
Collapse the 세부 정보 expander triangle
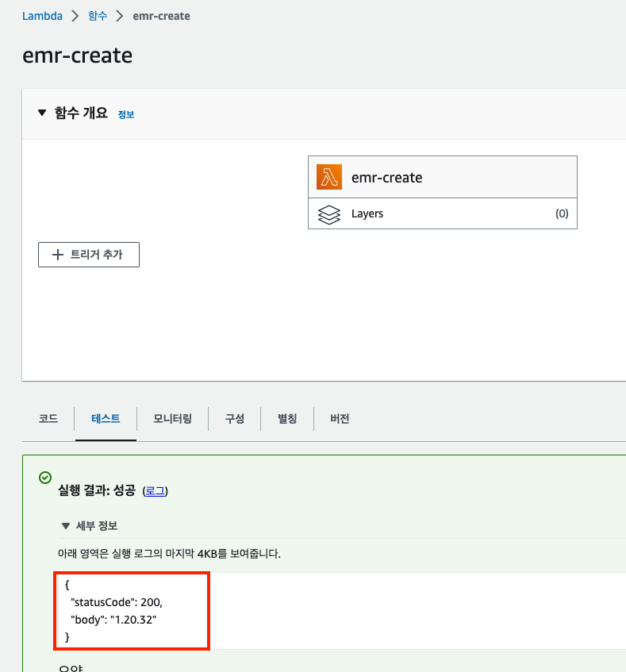point(66,526)
